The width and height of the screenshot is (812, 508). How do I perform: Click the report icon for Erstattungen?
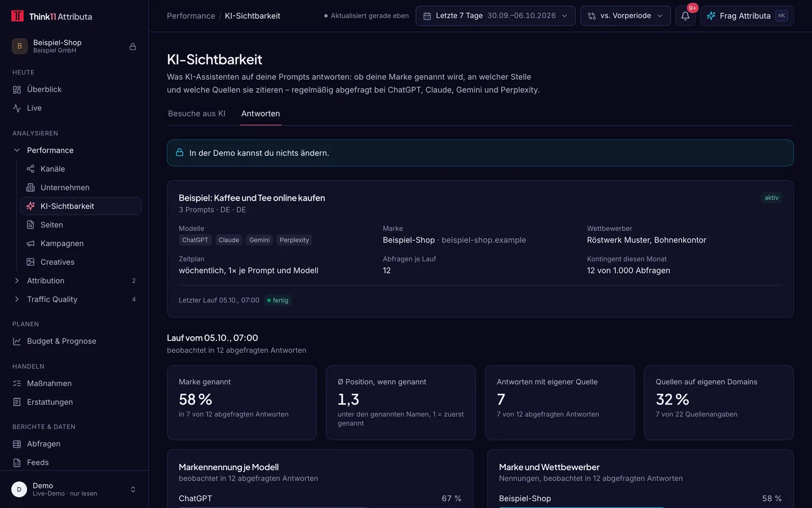[x=17, y=402]
